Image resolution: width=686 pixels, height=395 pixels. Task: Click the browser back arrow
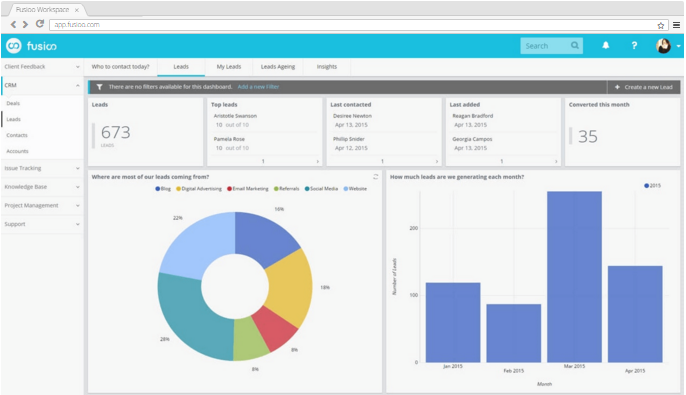tap(13, 24)
